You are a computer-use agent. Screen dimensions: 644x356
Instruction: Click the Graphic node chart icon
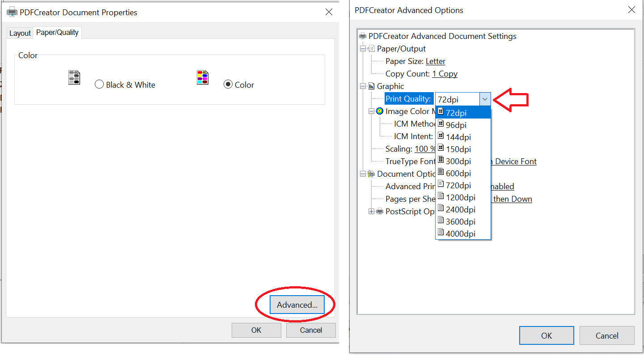[371, 86]
